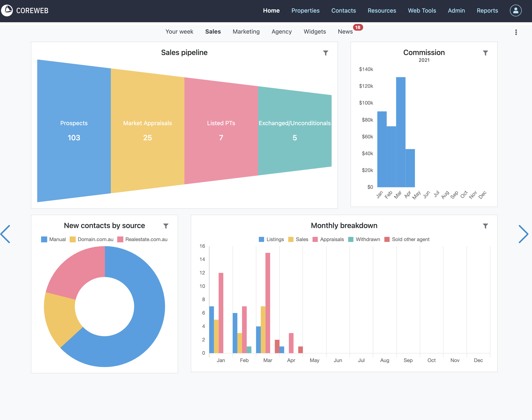
Task: Open New contacts by source filter
Action: [x=166, y=226]
